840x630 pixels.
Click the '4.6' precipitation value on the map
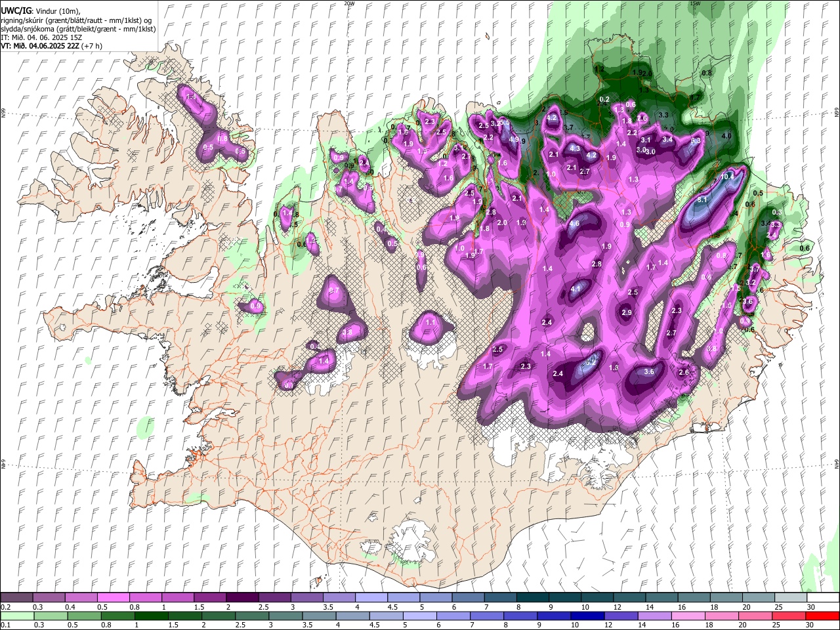(574, 224)
